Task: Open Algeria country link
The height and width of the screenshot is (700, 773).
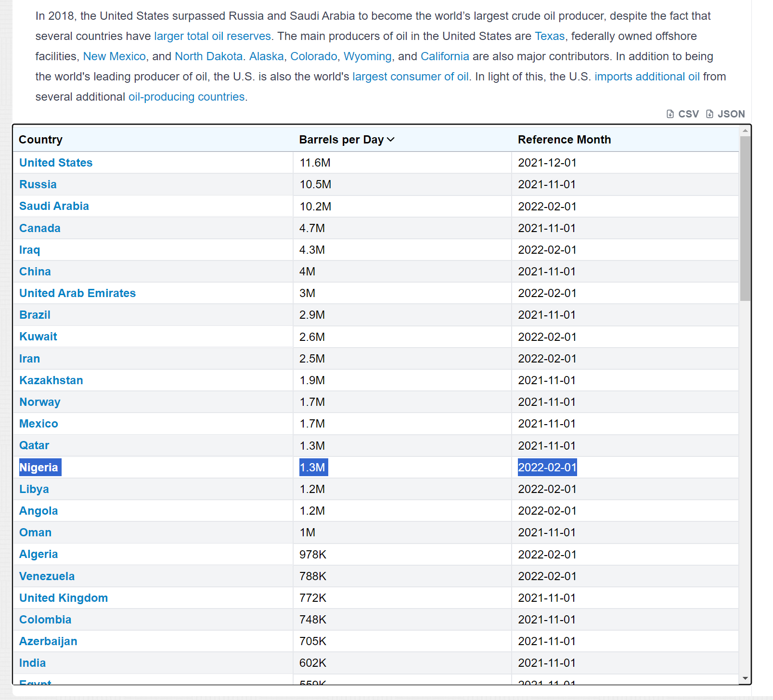Action: click(x=39, y=554)
